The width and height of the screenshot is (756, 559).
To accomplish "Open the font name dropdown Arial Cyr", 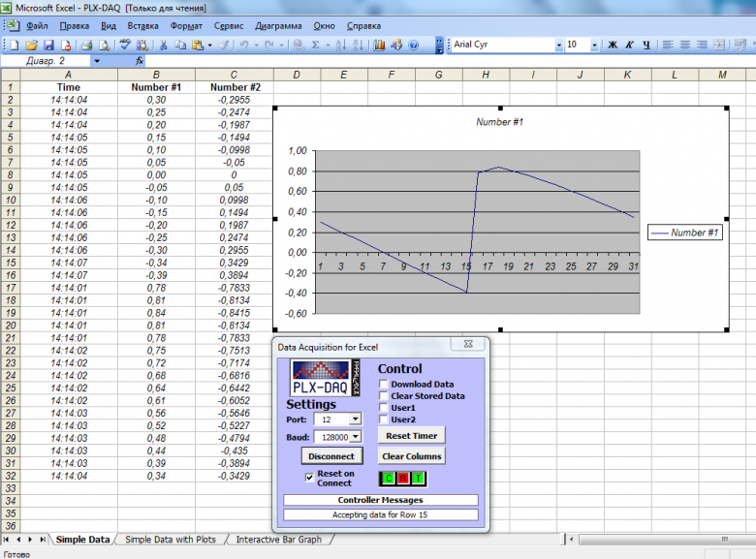I will point(559,45).
